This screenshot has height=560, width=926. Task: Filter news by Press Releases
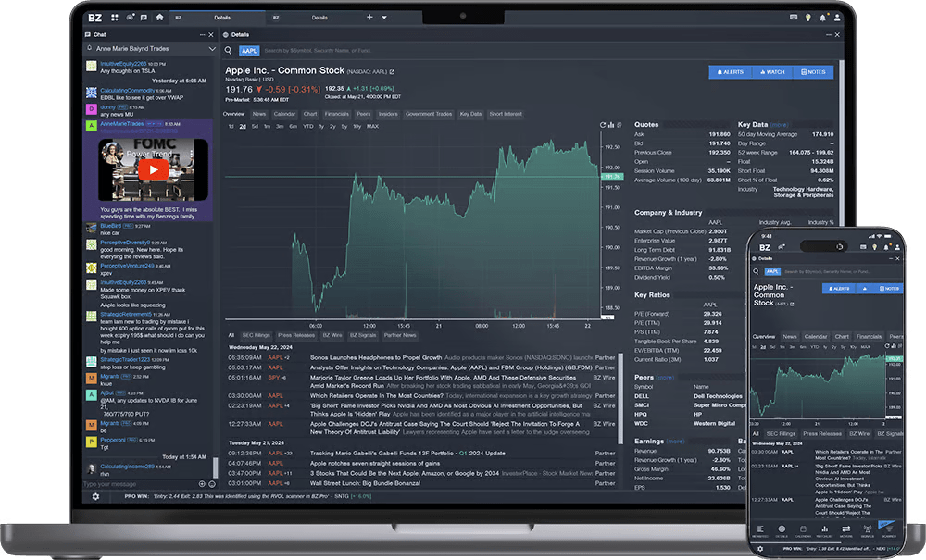(x=296, y=335)
